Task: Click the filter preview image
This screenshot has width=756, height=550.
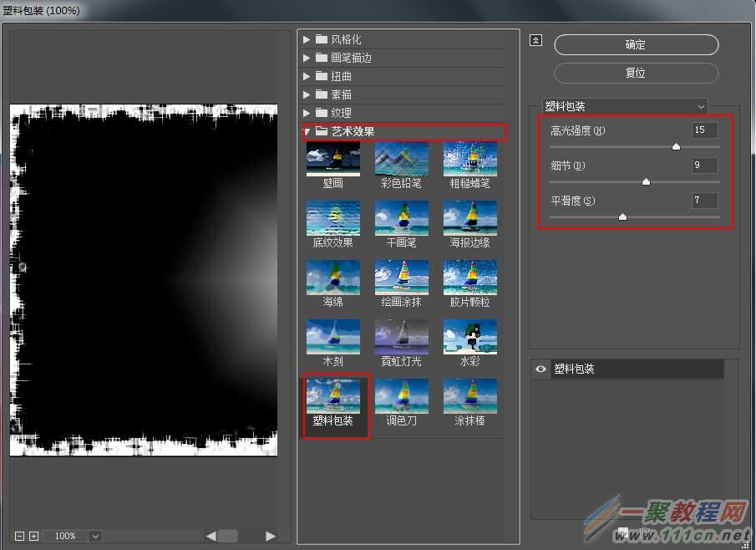Action: [x=144, y=280]
